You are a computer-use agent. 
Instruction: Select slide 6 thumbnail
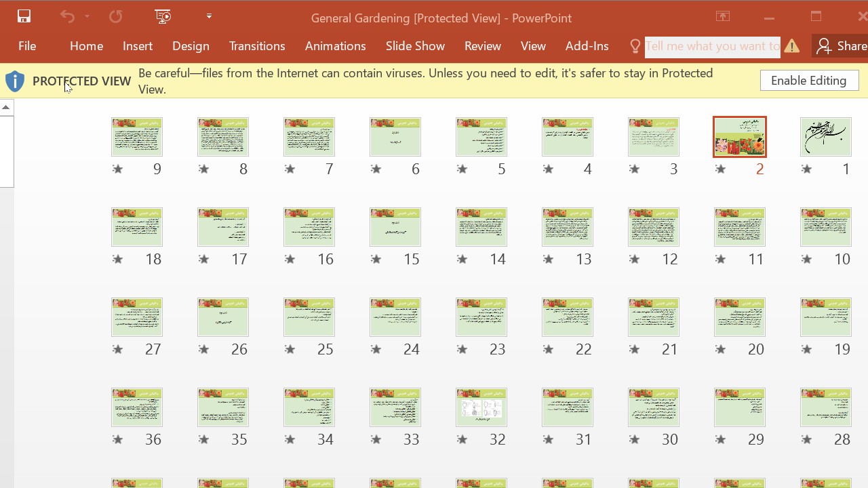pyautogui.click(x=395, y=137)
